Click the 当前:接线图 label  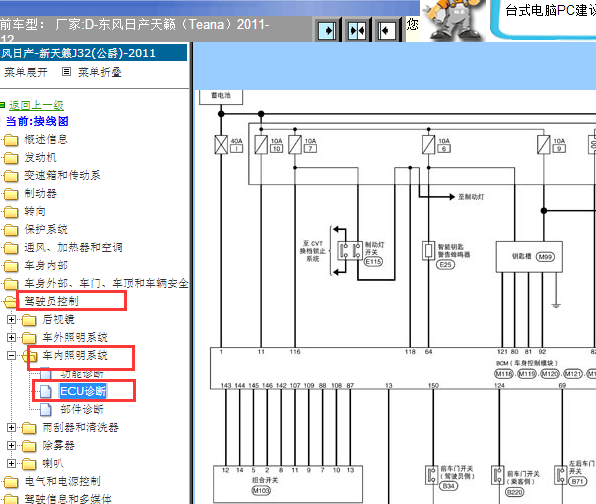(37, 121)
